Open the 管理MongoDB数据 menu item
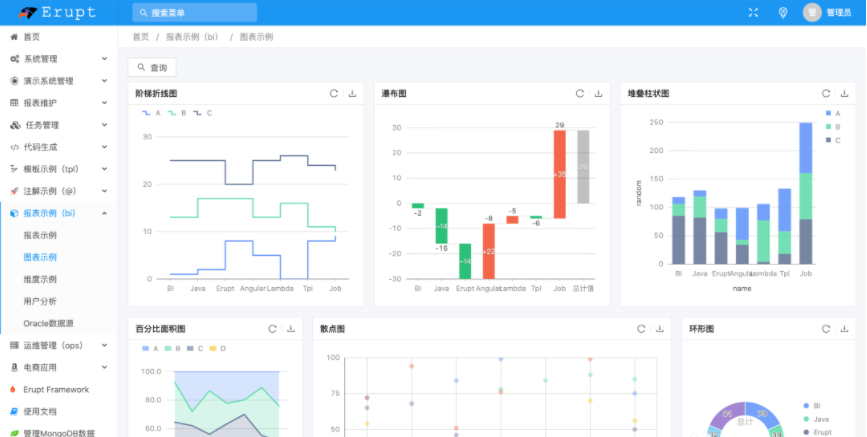 [59, 433]
